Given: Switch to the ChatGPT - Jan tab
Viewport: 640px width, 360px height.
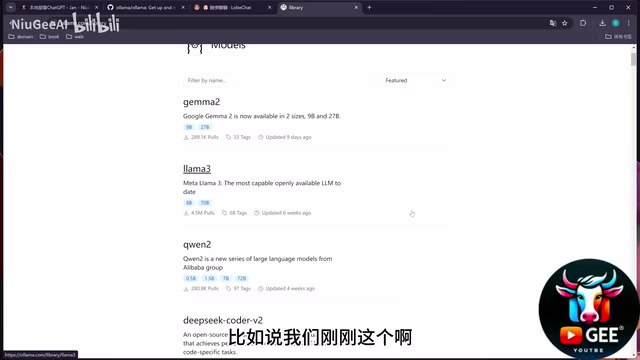Looking at the screenshot, I should (x=60, y=7).
